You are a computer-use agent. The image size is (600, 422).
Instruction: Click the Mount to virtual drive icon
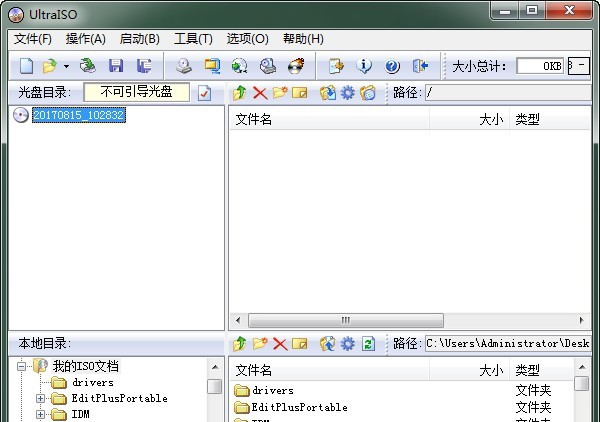(x=268, y=66)
